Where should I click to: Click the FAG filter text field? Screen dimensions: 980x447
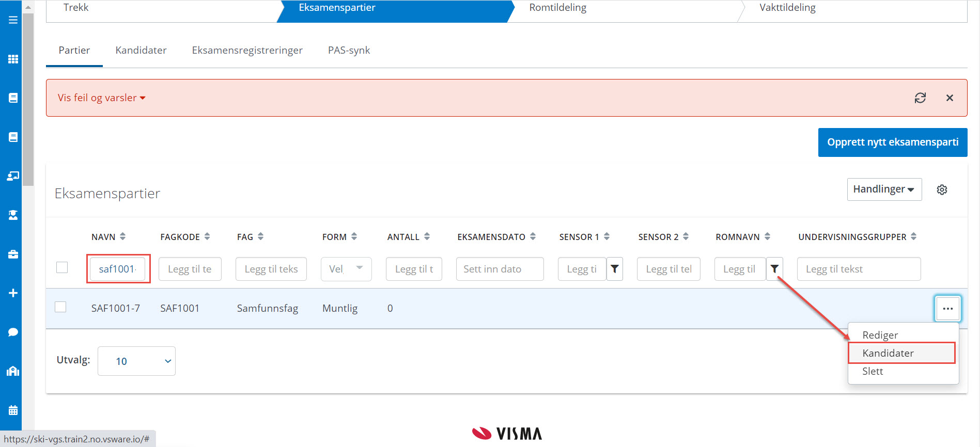[x=271, y=269]
